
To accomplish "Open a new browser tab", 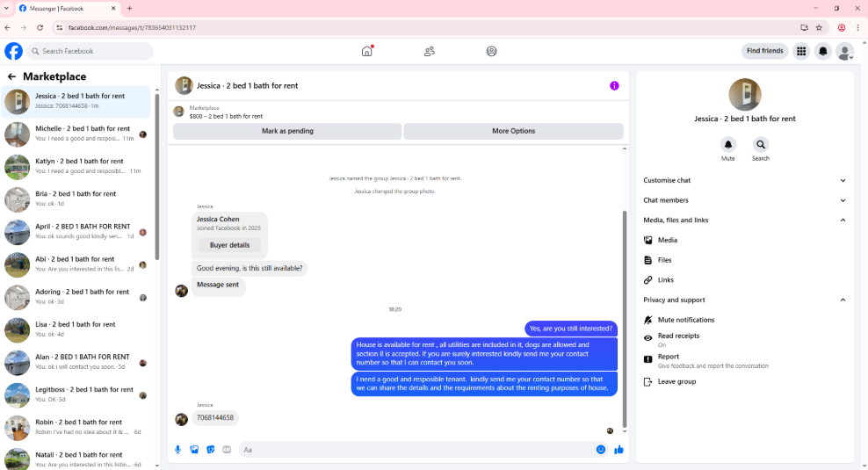I will [129, 8].
